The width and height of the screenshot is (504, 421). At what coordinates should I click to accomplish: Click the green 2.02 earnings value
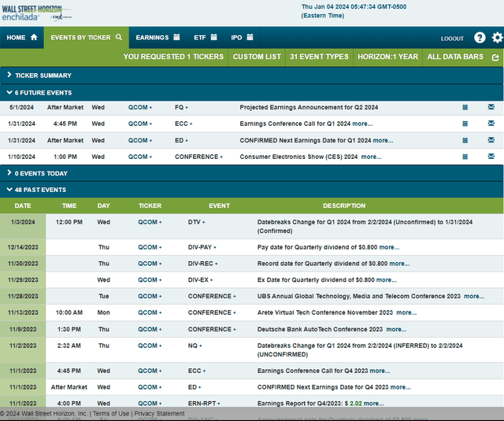[x=356, y=404]
